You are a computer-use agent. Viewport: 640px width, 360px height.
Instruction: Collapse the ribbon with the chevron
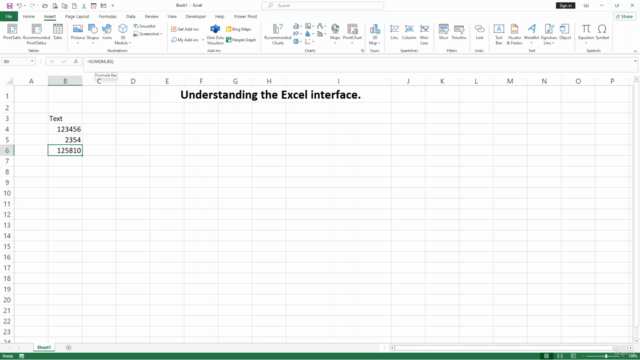pyautogui.click(x=635, y=51)
